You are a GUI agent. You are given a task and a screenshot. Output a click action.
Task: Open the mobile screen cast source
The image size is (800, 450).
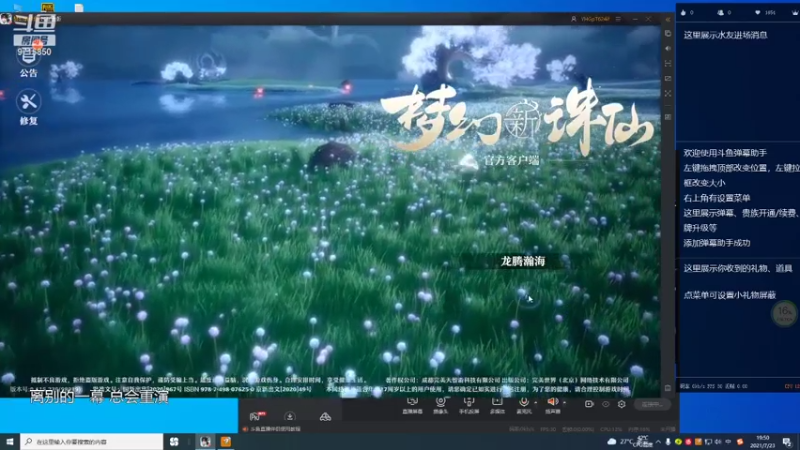(x=468, y=405)
